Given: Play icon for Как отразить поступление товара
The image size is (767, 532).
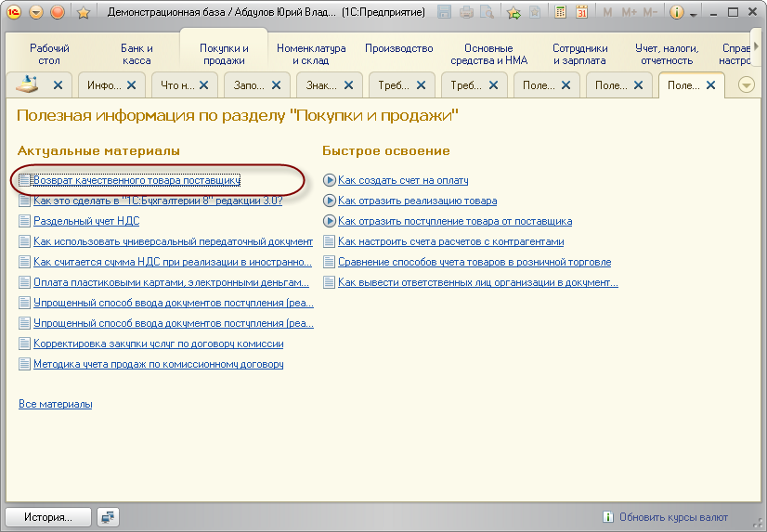Looking at the screenshot, I should point(330,221).
